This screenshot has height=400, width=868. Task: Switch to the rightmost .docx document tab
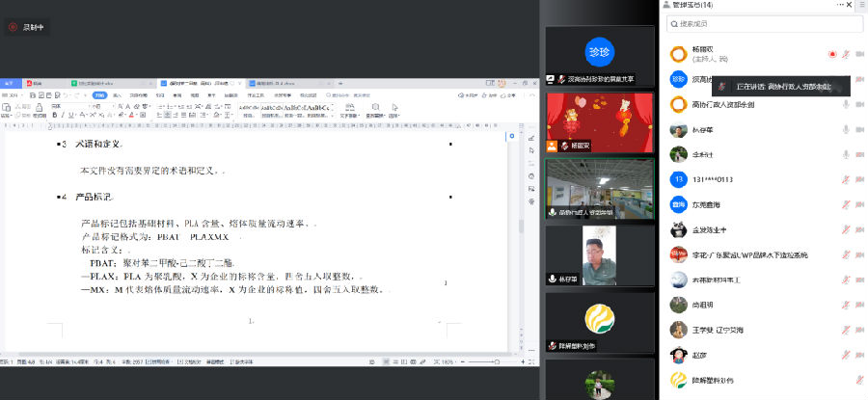point(291,83)
